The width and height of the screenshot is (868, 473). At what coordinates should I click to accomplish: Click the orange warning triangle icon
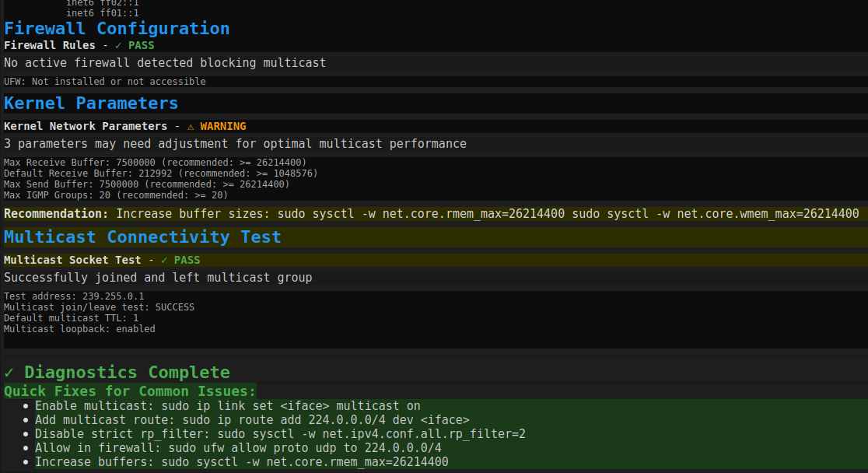pyautogui.click(x=191, y=126)
